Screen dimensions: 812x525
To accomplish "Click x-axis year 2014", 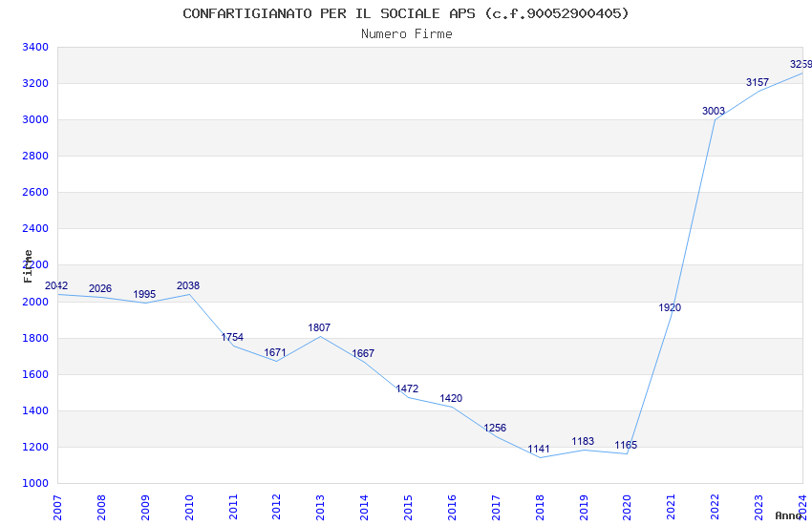I will point(365,508).
